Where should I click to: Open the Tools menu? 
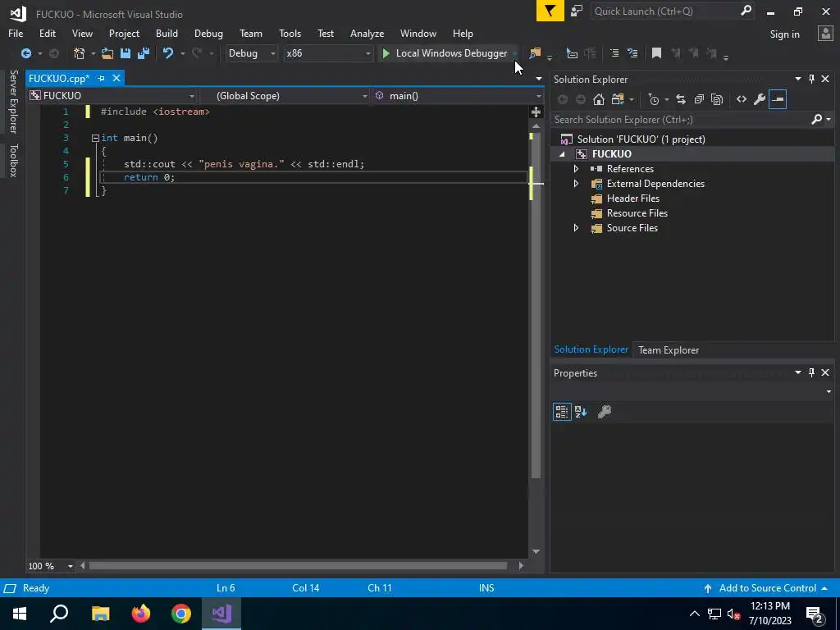[x=290, y=33]
